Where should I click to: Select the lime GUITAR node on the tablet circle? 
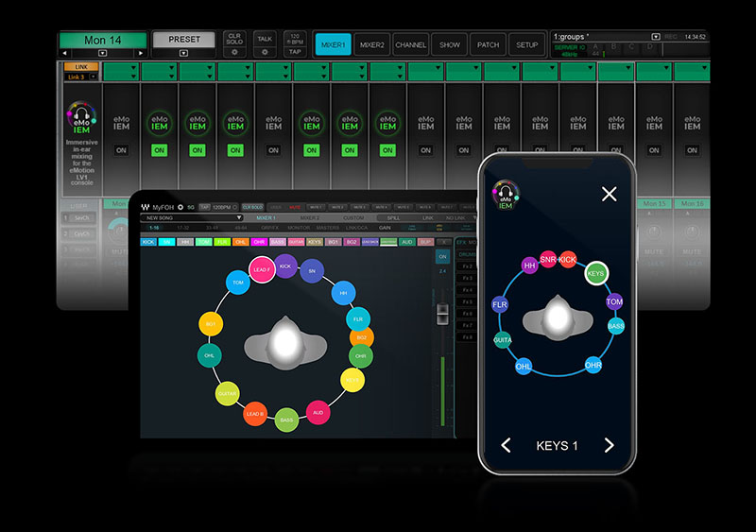click(x=227, y=394)
